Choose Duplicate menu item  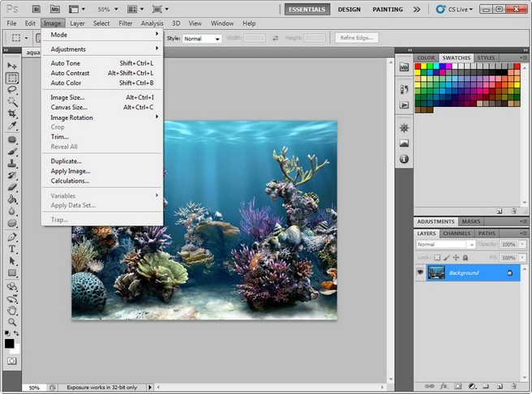point(102,161)
